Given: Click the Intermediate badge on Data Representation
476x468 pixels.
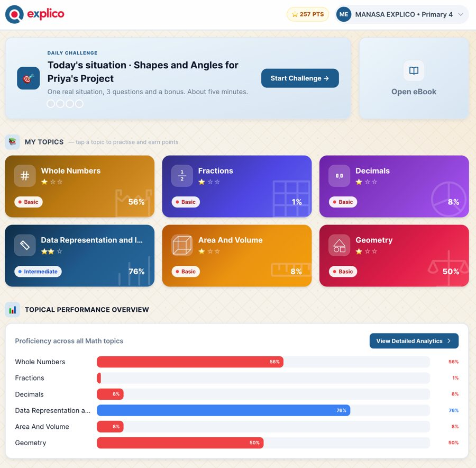Looking at the screenshot, I should (38, 272).
